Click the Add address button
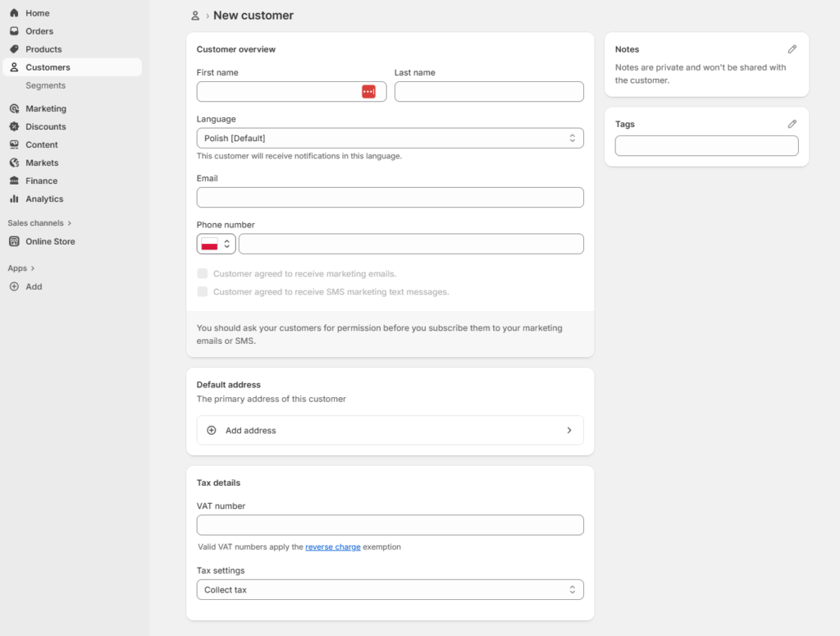 coord(390,430)
